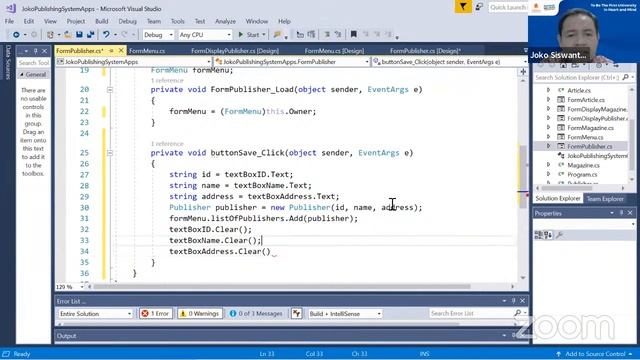Switch to the Team Explorer tab

point(605,199)
